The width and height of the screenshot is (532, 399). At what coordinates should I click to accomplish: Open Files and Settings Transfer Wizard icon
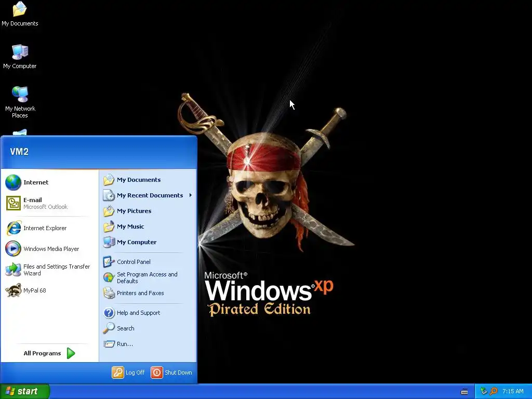pos(13,270)
